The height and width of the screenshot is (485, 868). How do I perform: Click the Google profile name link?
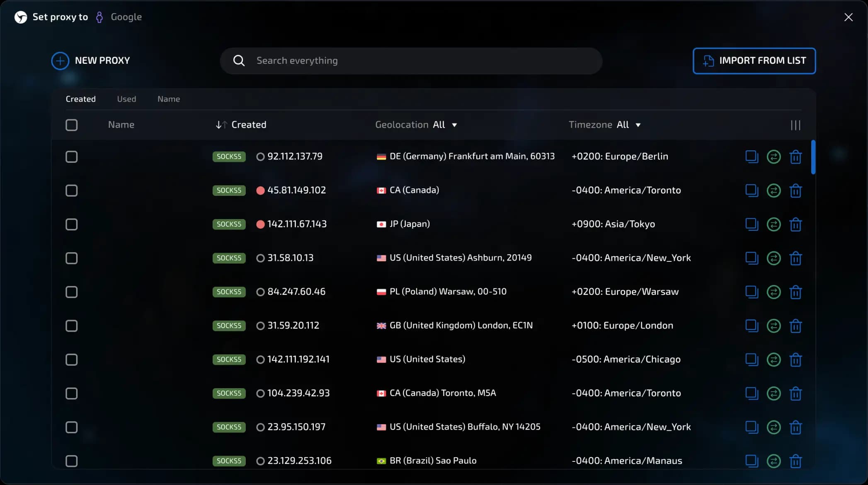(126, 17)
